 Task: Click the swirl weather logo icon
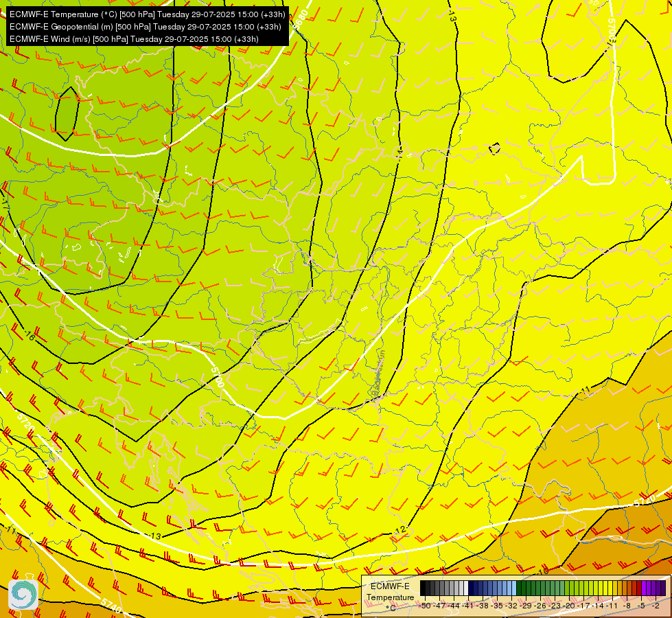tap(23, 595)
